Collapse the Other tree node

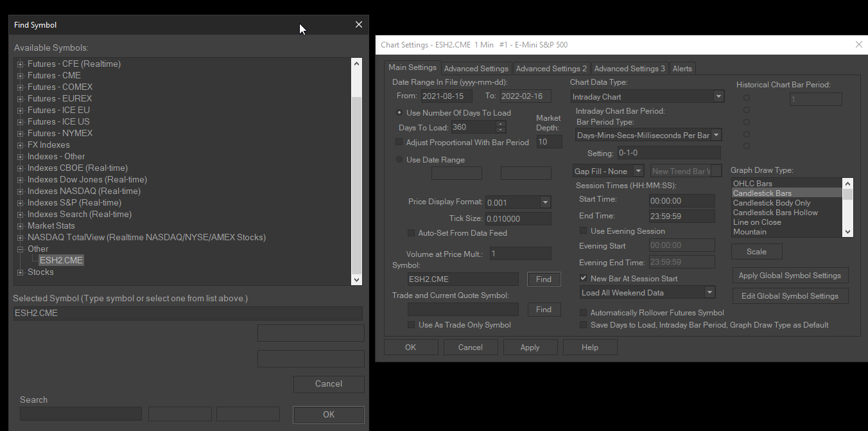click(x=21, y=249)
